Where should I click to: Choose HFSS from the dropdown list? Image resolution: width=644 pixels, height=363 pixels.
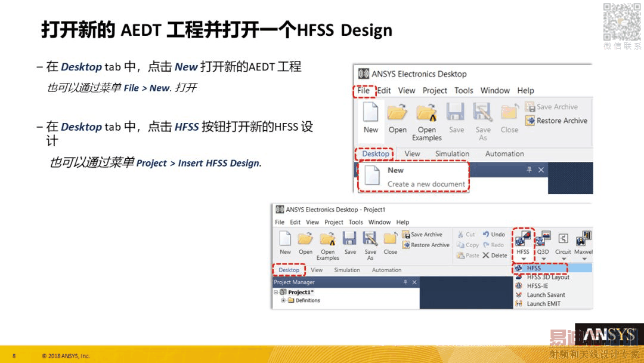pos(553,268)
